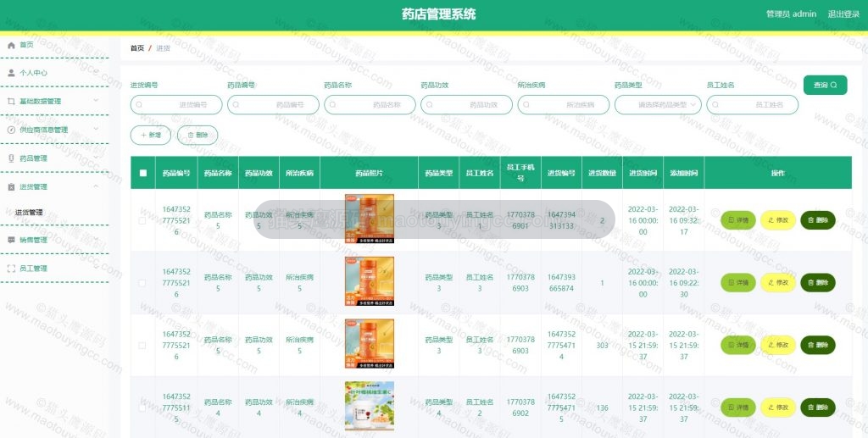
Task: Open 详情 for 进货编号 1647394313133
Action: click(738, 220)
